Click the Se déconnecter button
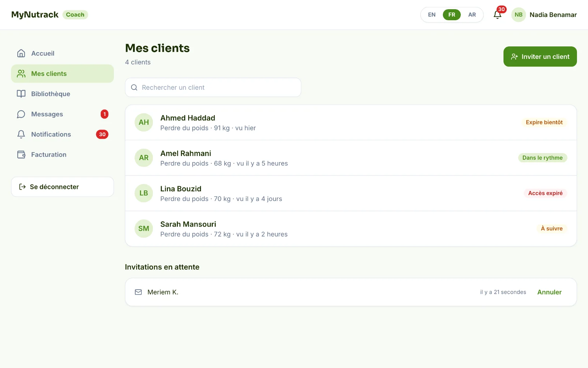Viewport: 588px width, 368px height. click(x=62, y=187)
